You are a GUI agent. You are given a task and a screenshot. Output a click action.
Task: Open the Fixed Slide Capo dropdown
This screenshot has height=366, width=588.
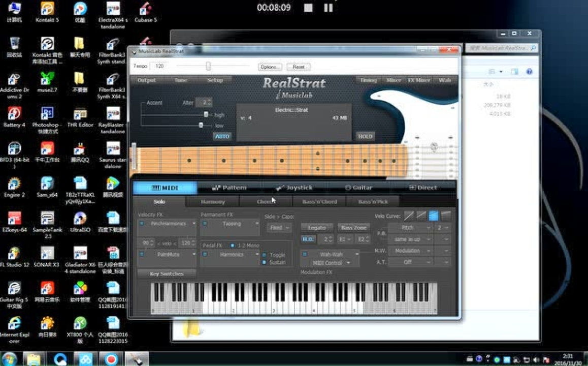coord(279,228)
